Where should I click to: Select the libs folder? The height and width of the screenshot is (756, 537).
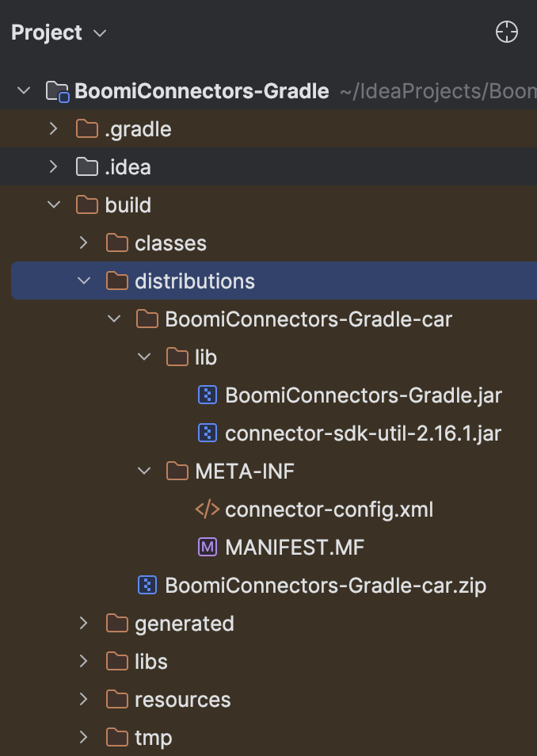[x=150, y=662]
